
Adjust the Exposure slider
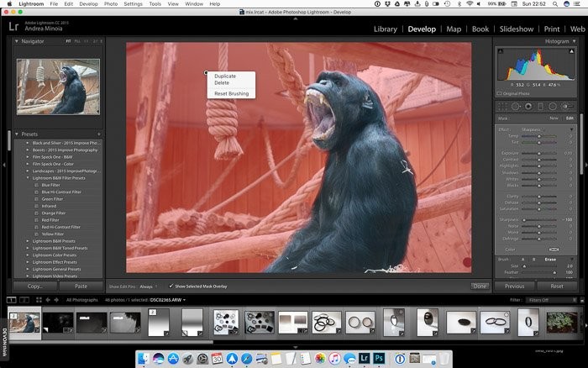pos(539,154)
